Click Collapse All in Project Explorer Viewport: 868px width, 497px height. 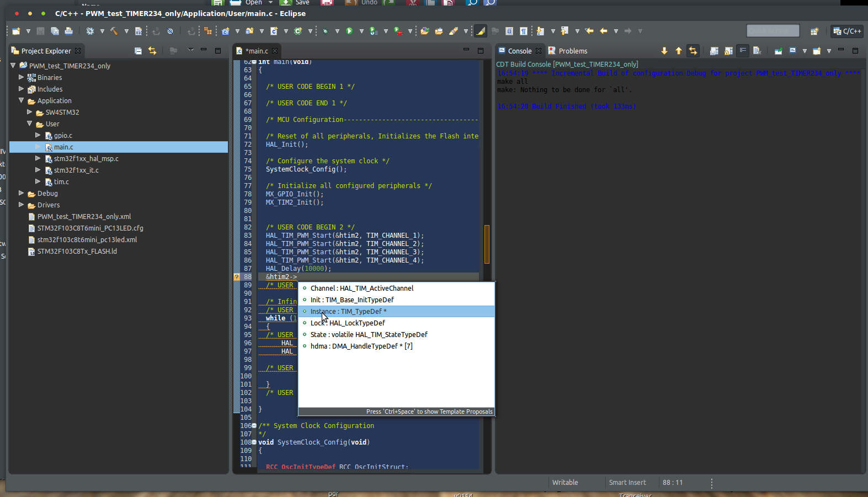[x=138, y=51]
